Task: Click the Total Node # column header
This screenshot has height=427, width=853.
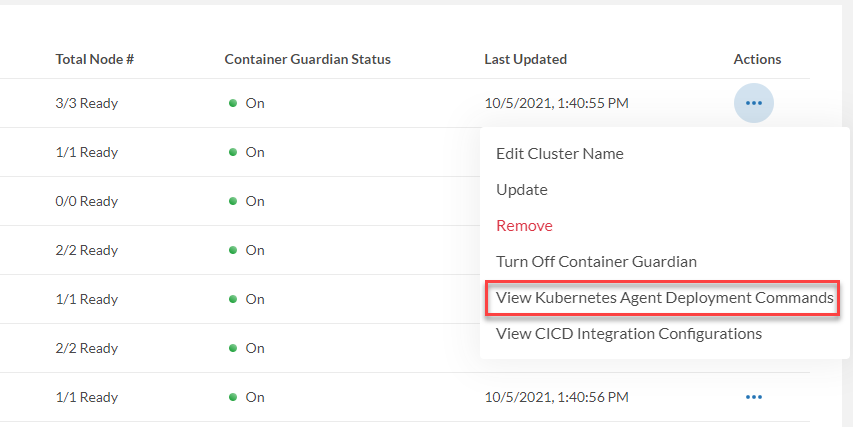Action: coord(95,59)
